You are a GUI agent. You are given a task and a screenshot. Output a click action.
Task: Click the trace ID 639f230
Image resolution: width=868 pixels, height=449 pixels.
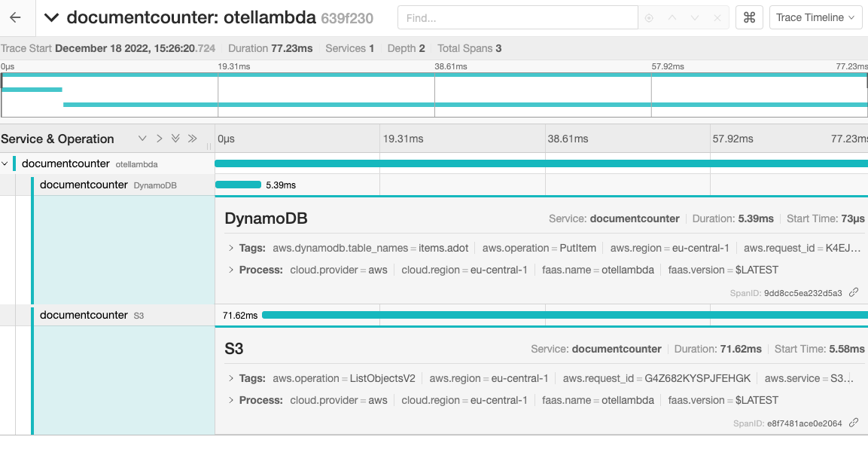347,18
